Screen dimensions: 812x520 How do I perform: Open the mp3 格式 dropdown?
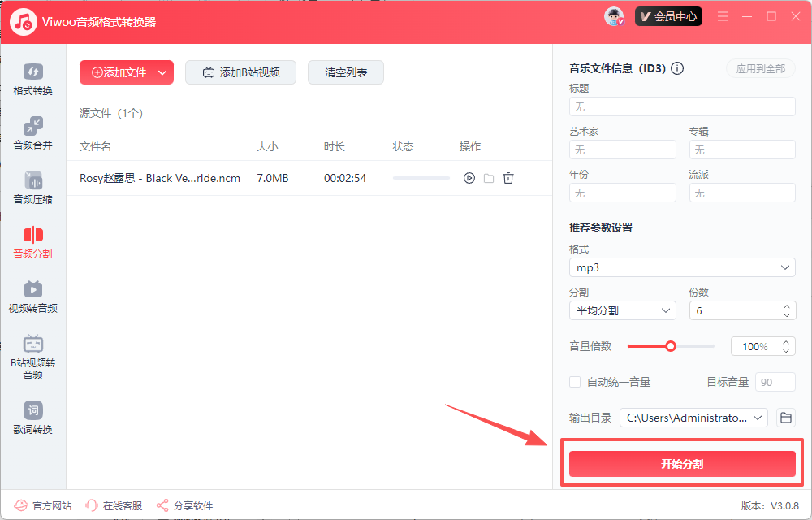coord(682,267)
